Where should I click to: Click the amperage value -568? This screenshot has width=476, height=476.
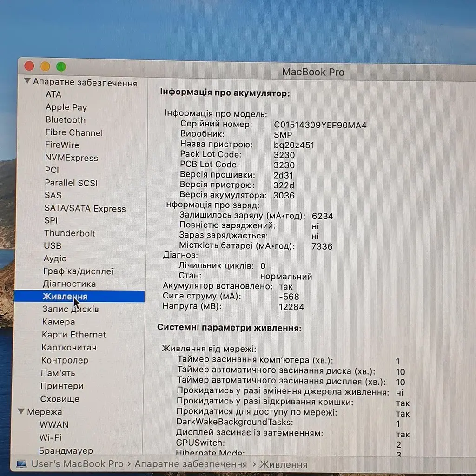pos(289,297)
